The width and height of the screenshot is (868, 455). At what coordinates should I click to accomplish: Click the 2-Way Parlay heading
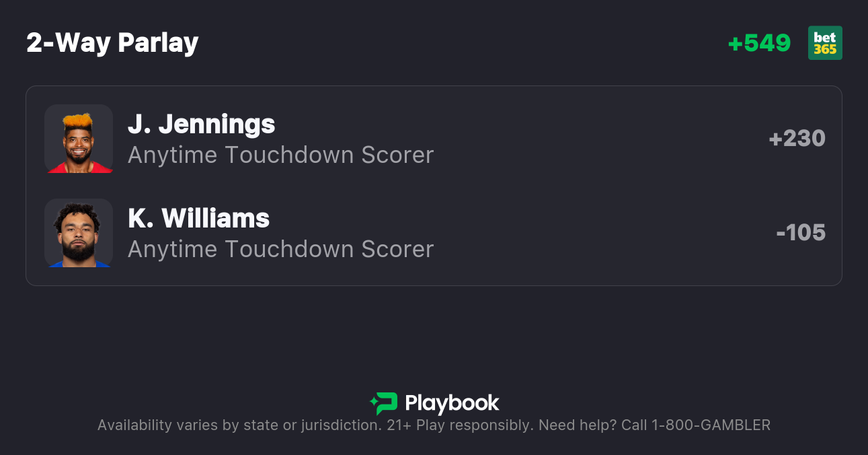pyautogui.click(x=112, y=43)
